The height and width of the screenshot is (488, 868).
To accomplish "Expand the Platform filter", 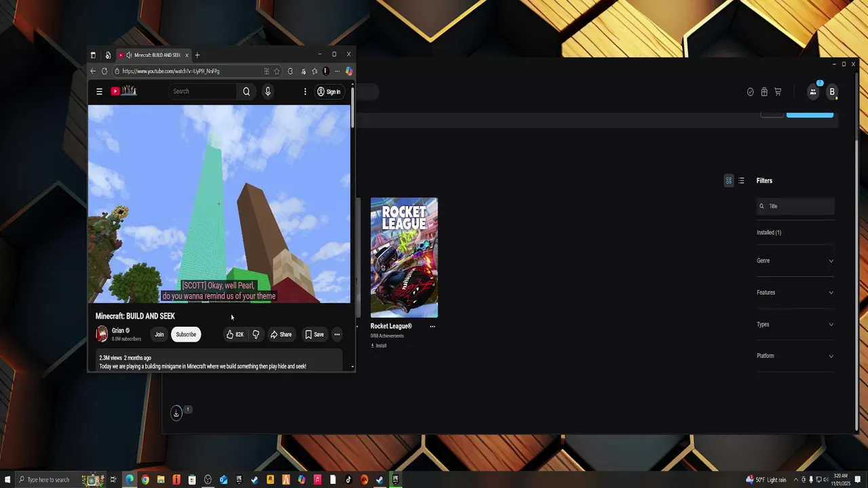I will (x=795, y=356).
